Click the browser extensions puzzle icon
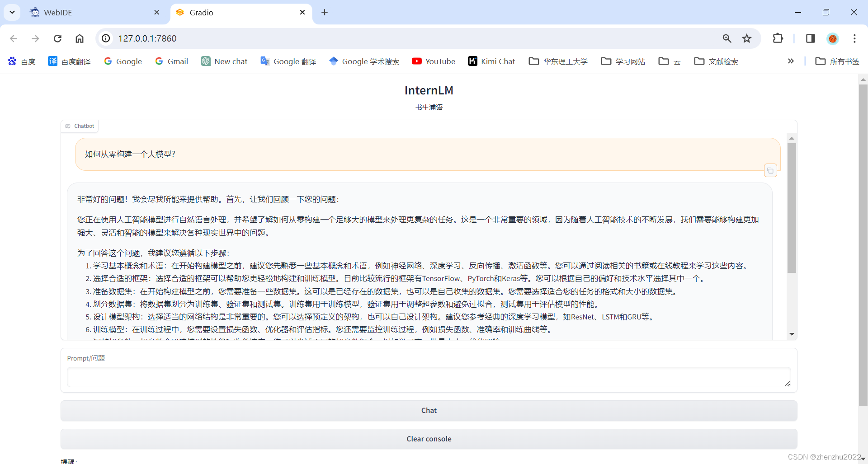 point(778,38)
